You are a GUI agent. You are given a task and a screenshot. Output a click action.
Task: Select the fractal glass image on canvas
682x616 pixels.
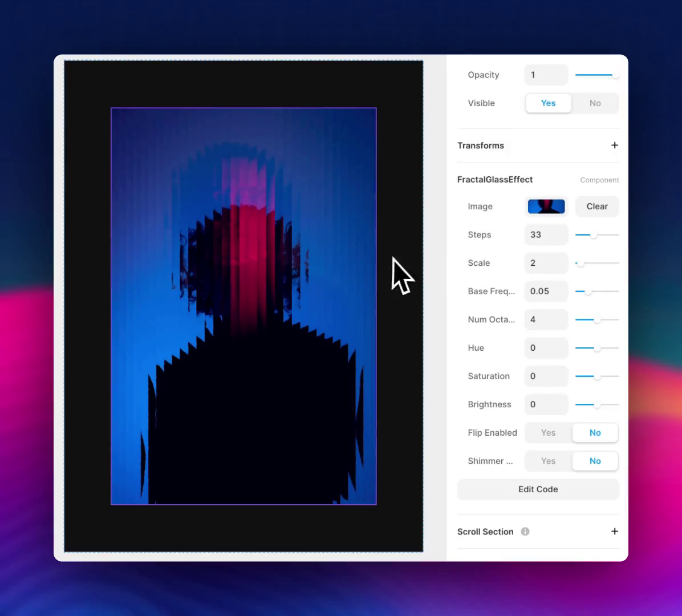click(x=243, y=306)
